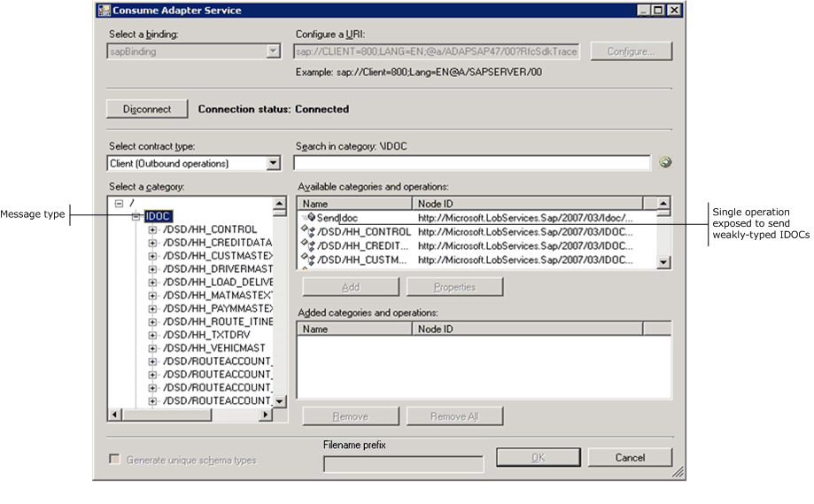Click category tree scroll right arrow

(266, 415)
